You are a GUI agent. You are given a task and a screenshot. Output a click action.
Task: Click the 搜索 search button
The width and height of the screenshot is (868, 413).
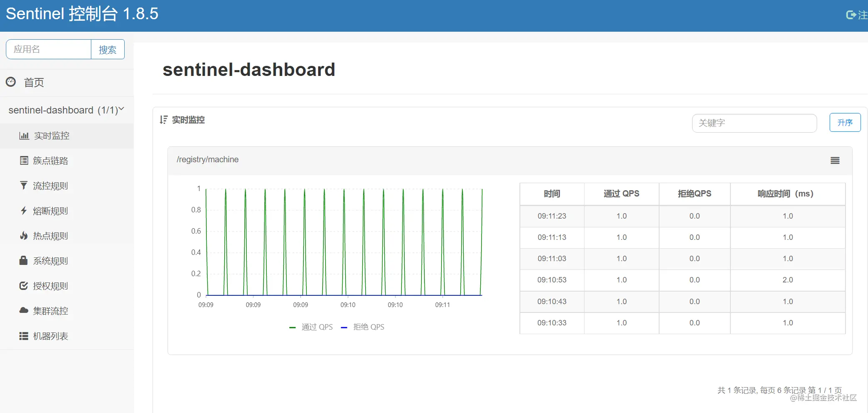click(x=108, y=49)
